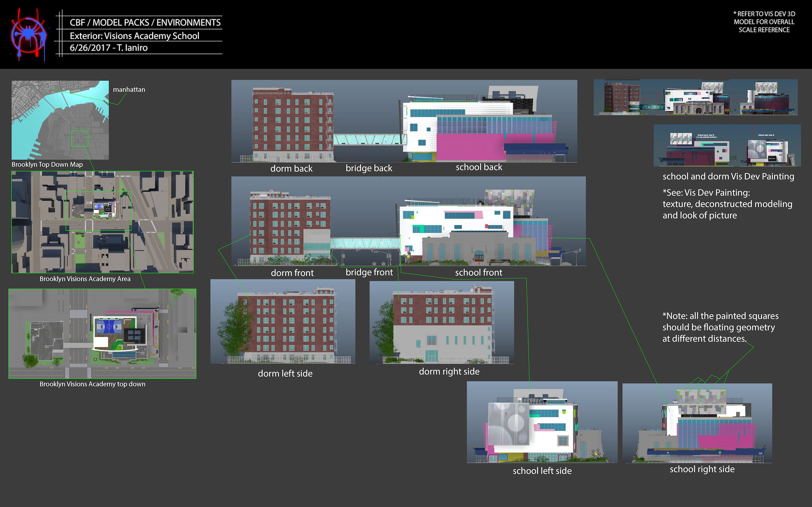This screenshot has height=507, width=812.
Task: Click the painted squares floating geometry note
Action: click(720, 327)
